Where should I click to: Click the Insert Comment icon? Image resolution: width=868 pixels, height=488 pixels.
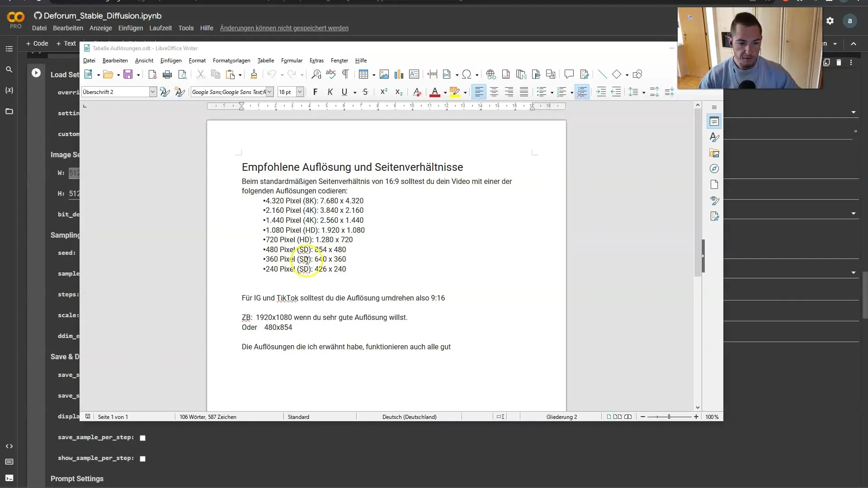click(x=569, y=74)
